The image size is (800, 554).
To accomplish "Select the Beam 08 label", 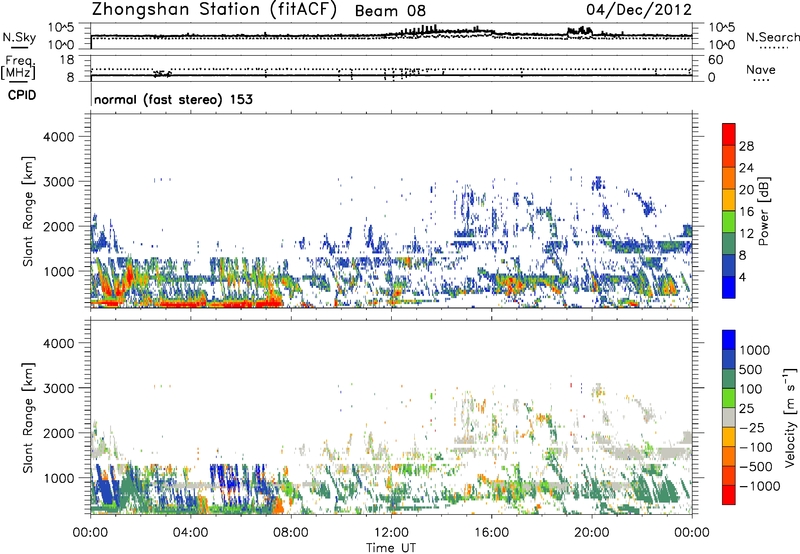I will [390, 11].
